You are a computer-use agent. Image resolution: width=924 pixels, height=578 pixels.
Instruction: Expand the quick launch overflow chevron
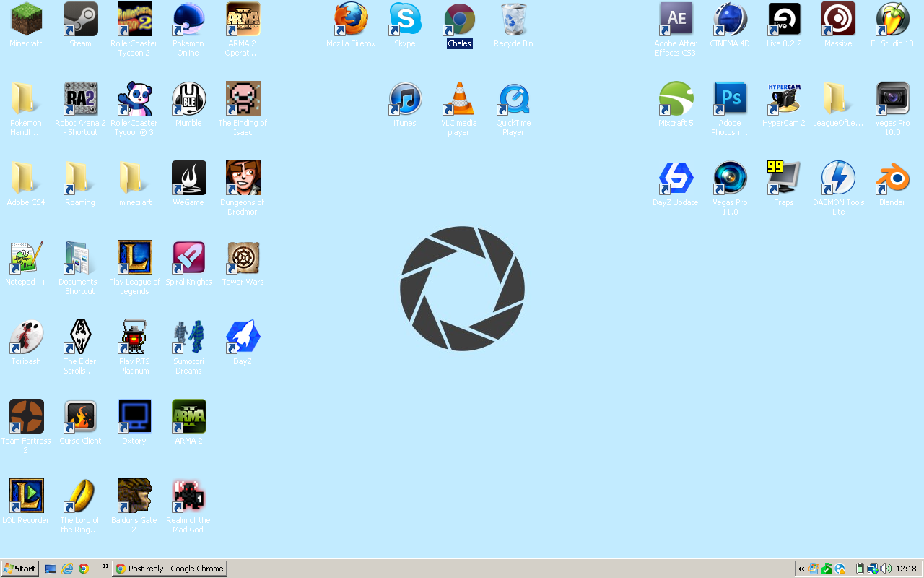105,566
